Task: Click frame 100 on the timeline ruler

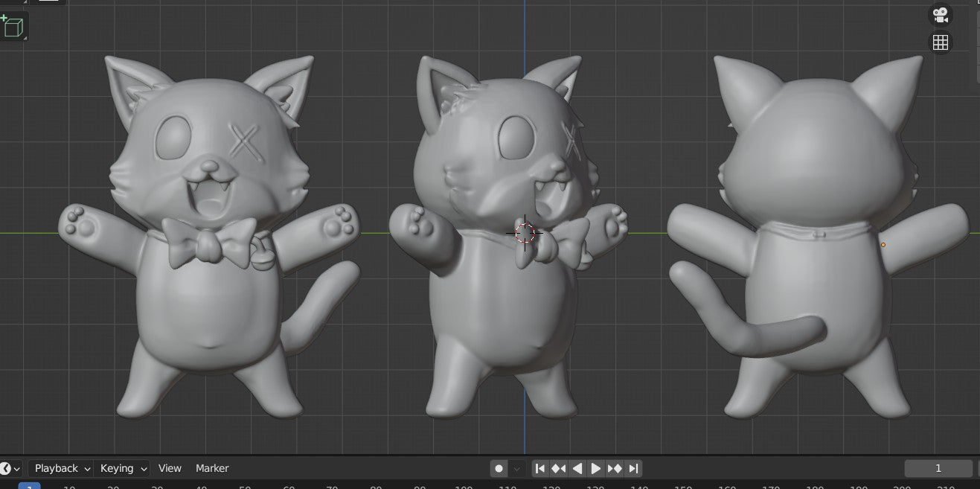Action: point(464,488)
